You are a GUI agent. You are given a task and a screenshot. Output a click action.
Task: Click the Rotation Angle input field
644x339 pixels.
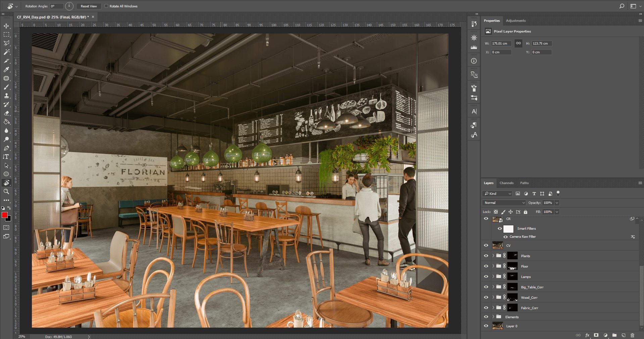click(x=56, y=6)
